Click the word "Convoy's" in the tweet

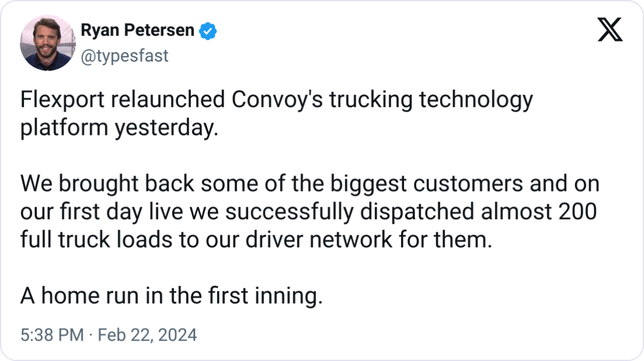coord(278,100)
